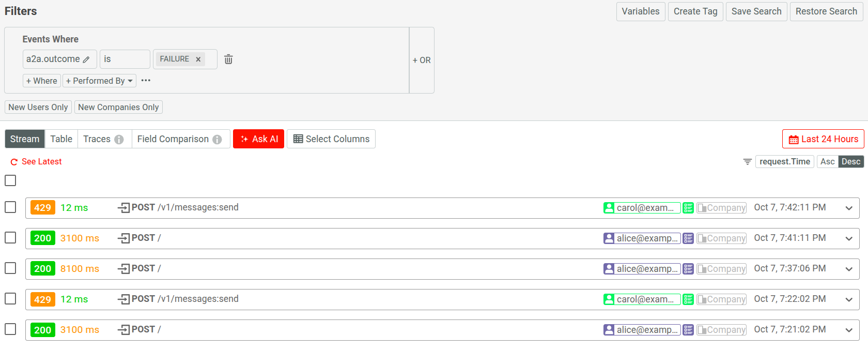Toggle the select-all events checkbox
Viewport: 868px width, 350px height.
click(x=10, y=180)
